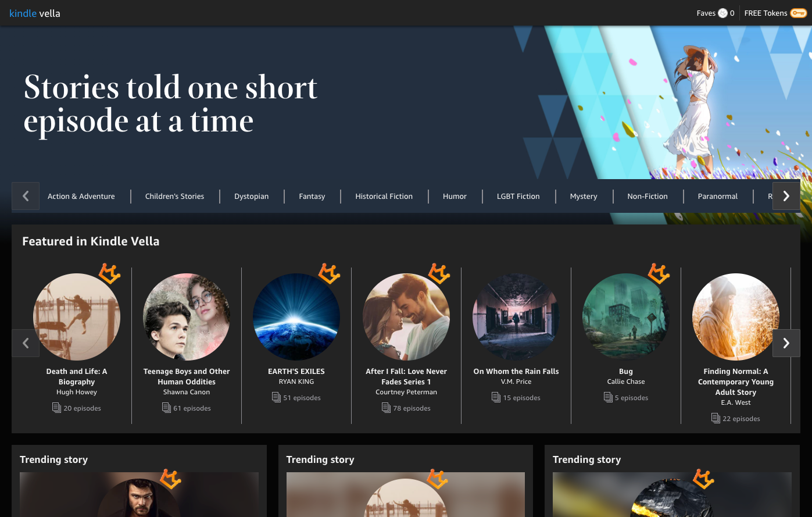Choose the Historical Fiction category
The image size is (812, 517).
coord(384,196)
